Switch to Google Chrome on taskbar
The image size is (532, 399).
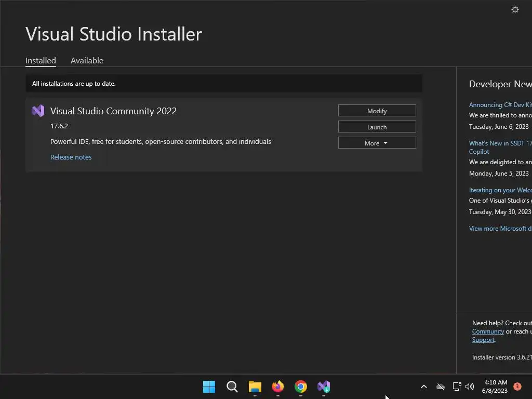301,387
